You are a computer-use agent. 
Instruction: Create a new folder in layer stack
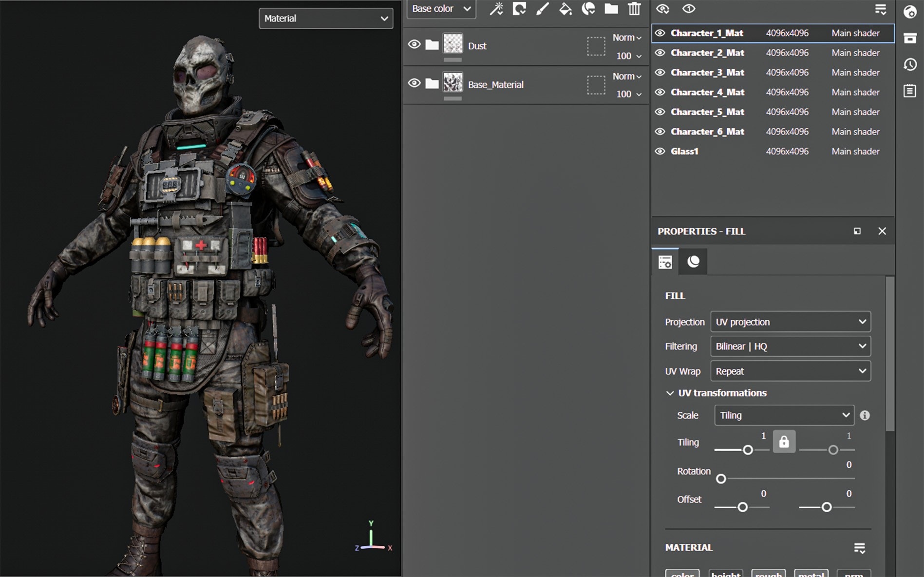[x=611, y=9]
